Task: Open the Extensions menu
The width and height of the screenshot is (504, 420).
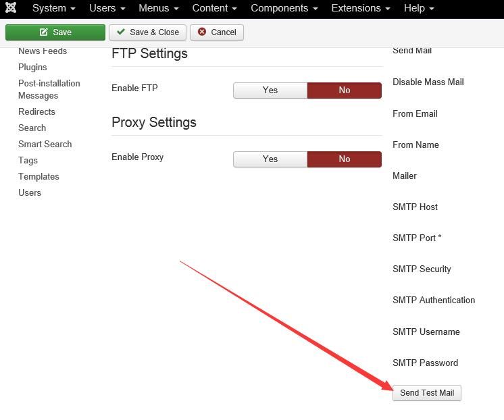Action: 361,8
